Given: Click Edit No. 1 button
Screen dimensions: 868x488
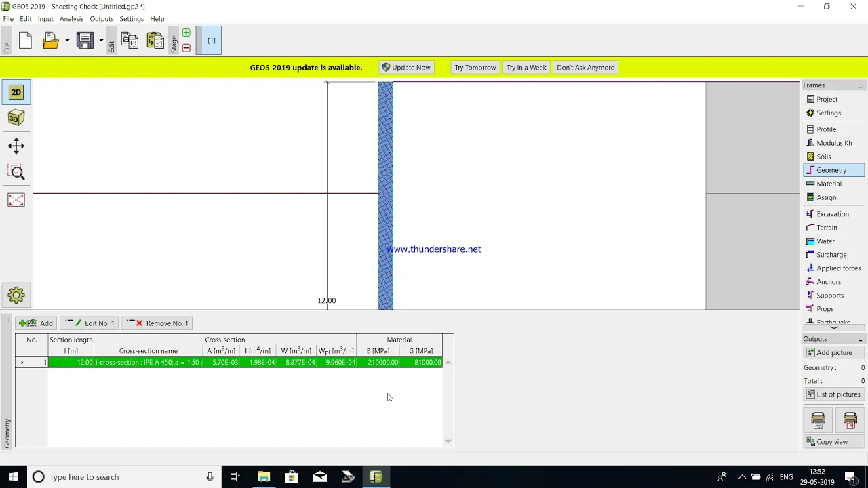Looking at the screenshot, I should (x=90, y=323).
